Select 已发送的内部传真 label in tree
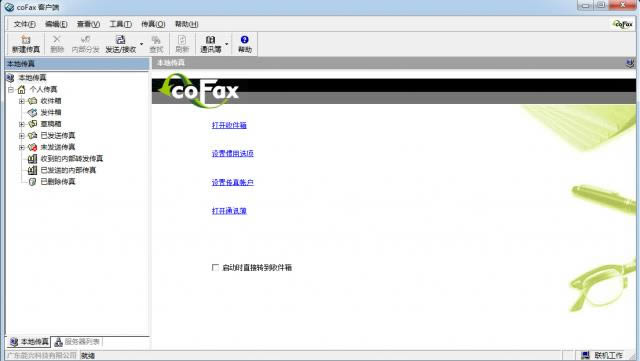This screenshot has width=640, height=361. pyautogui.click(x=68, y=170)
